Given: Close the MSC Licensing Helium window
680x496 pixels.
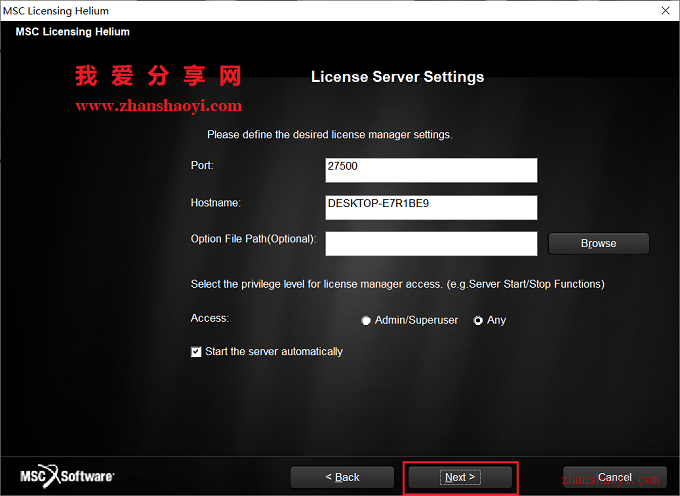Looking at the screenshot, I should click(x=665, y=10).
